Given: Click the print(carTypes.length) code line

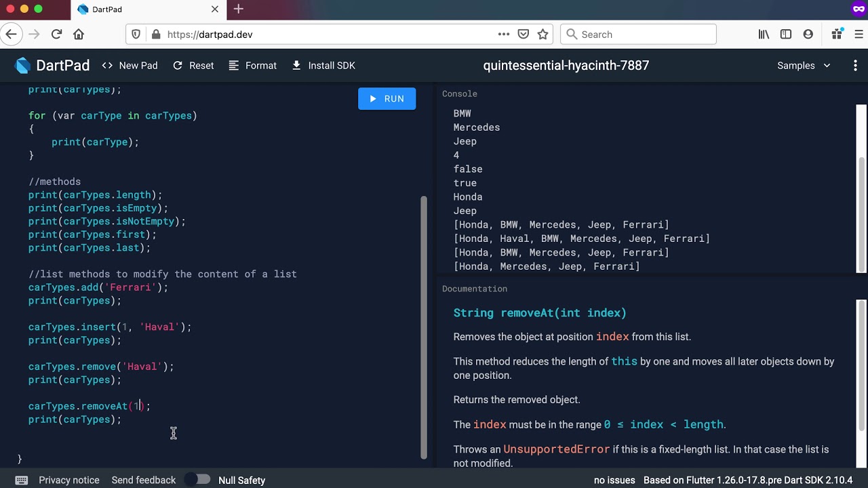Looking at the screenshot, I should (95, 195).
